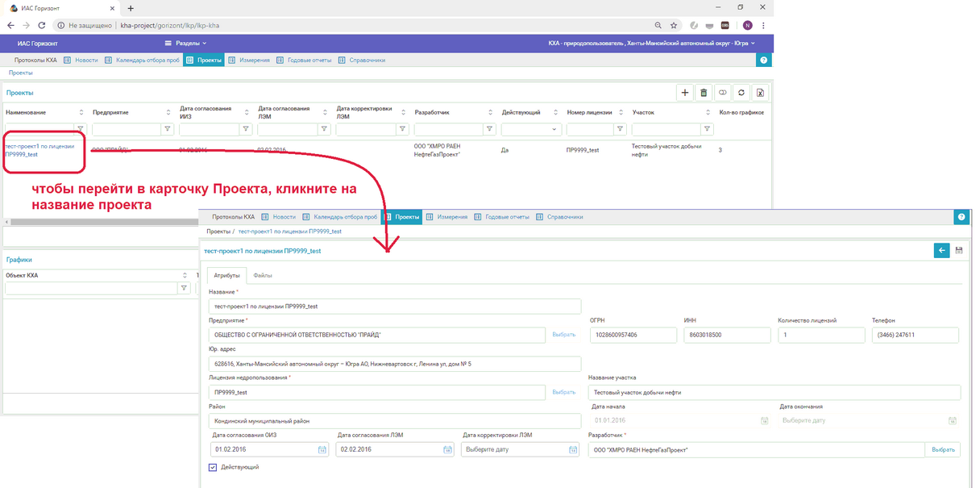The height and width of the screenshot is (488, 980).
Task: Sort table by Наименование column
Action: (81, 112)
